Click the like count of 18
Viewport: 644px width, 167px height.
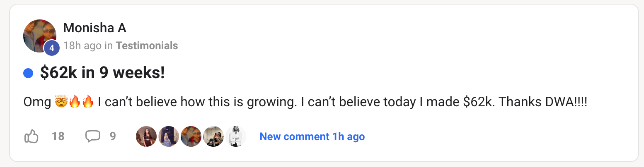tap(58, 136)
